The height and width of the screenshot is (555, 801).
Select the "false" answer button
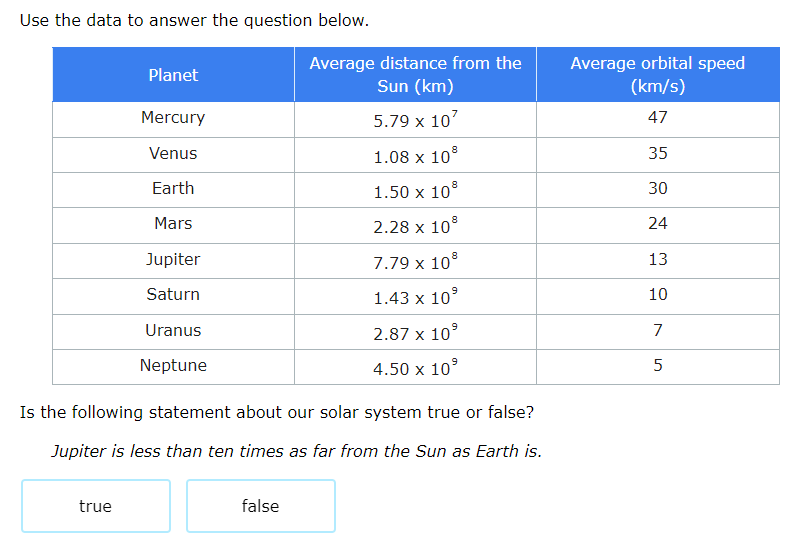pos(260,506)
